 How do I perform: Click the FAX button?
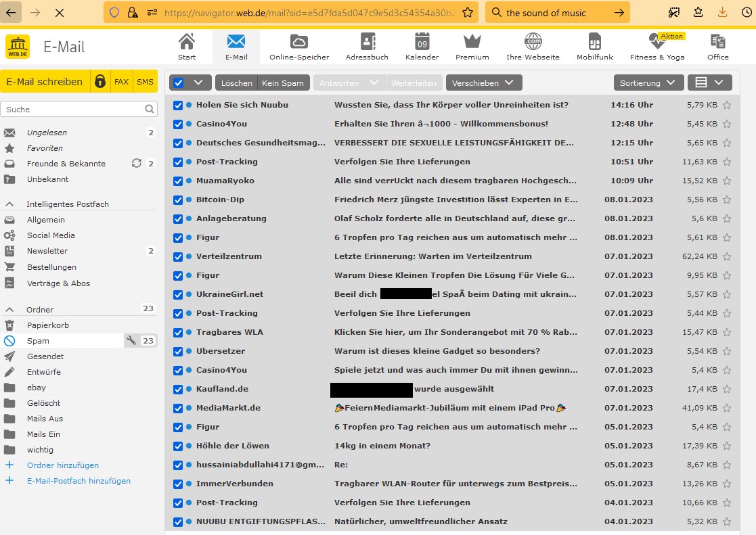click(121, 81)
